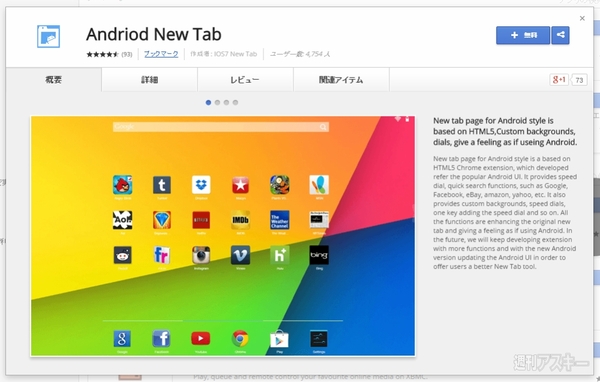The height and width of the screenshot is (382, 600).
Task: Click the IMDb icon in preview
Action: [240, 220]
